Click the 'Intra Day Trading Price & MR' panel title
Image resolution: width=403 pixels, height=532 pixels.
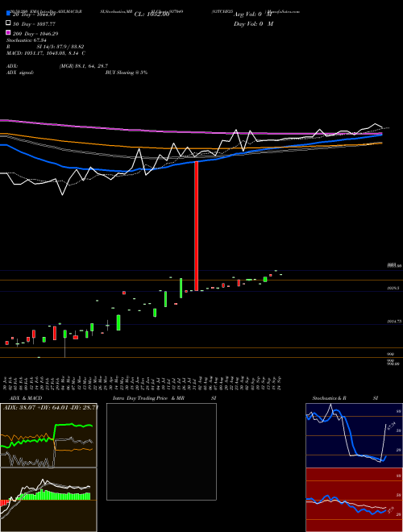pyautogui.click(x=148, y=398)
